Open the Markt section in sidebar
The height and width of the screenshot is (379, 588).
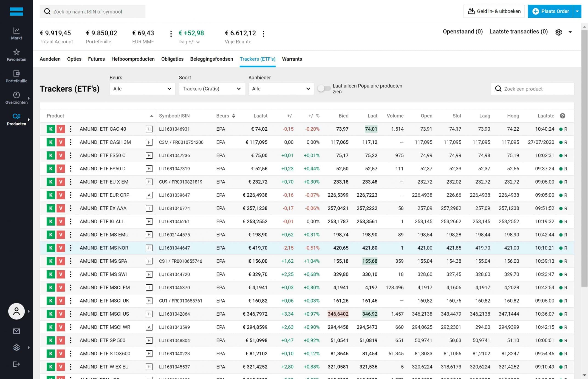(x=16, y=34)
